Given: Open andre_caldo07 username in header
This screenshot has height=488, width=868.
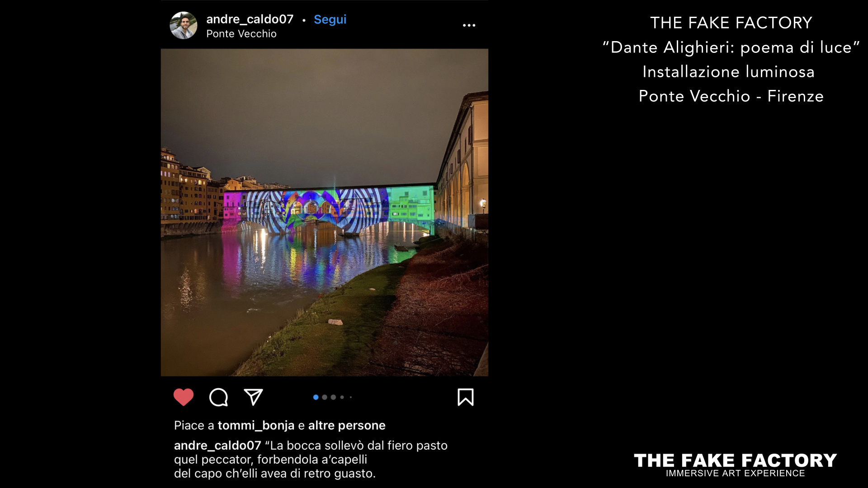Looking at the screenshot, I should pyautogui.click(x=250, y=19).
